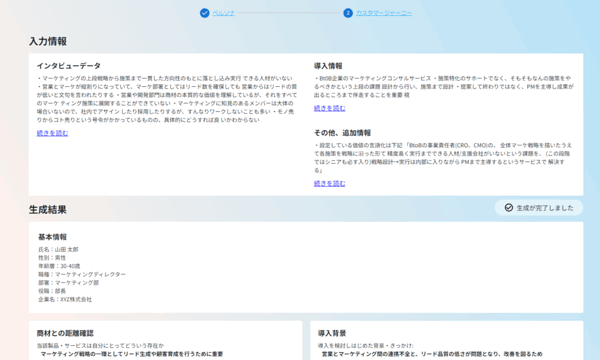Expand その他、追加情報 with 続きを読む
The height and width of the screenshot is (360, 600).
(x=329, y=184)
